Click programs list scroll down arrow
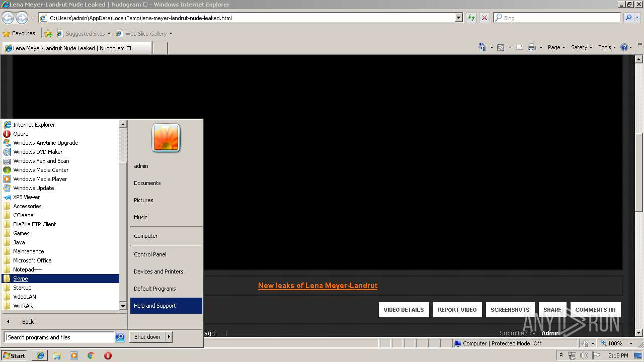 click(123, 306)
